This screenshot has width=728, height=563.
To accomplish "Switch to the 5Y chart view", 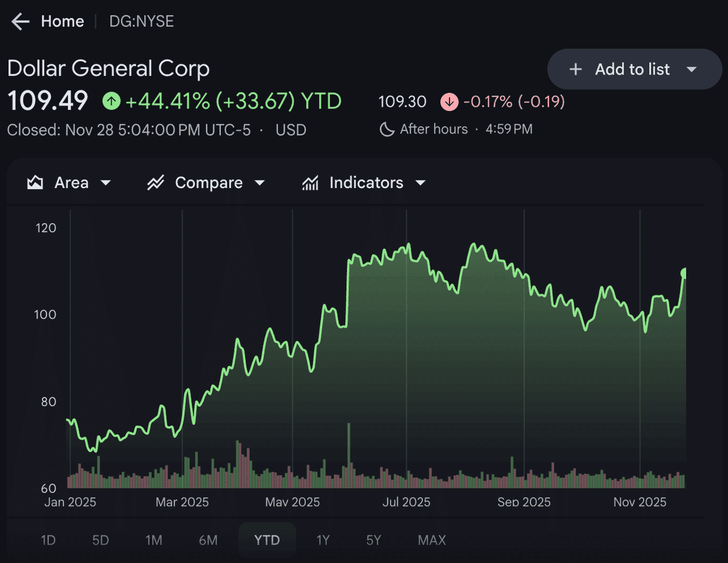I will click(x=374, y=539).
